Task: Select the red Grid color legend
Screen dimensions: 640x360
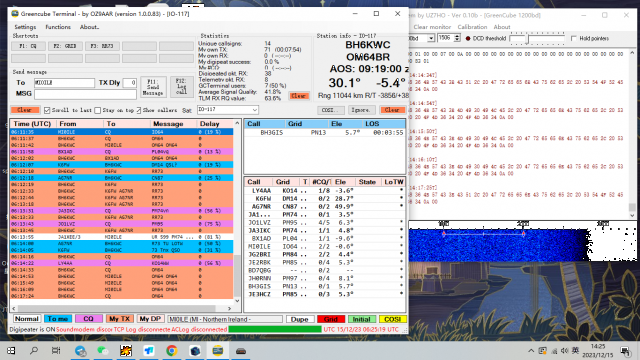Action: click(331, 319)
